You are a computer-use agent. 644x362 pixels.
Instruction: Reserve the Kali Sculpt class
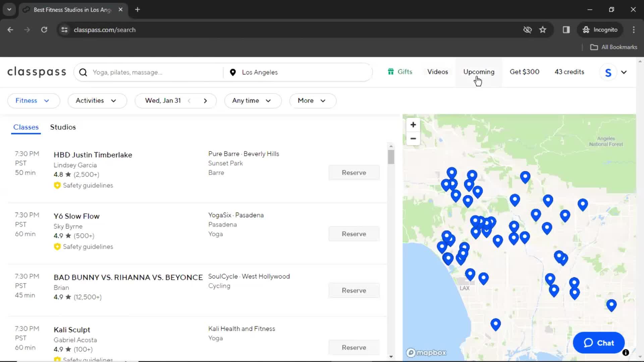(354, 348)
